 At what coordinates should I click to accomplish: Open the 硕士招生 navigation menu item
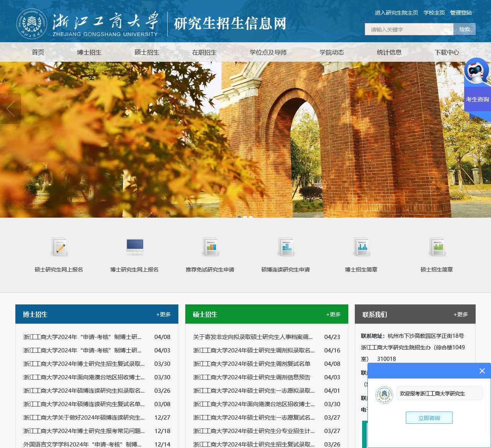(147, 52)
